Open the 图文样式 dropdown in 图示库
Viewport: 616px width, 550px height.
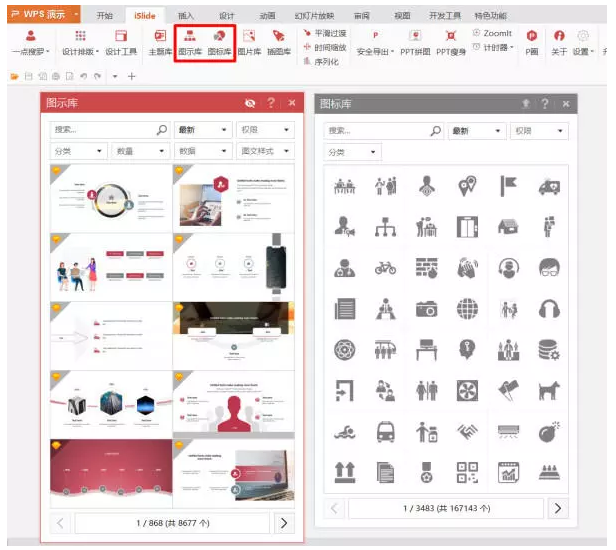point(265,151)
